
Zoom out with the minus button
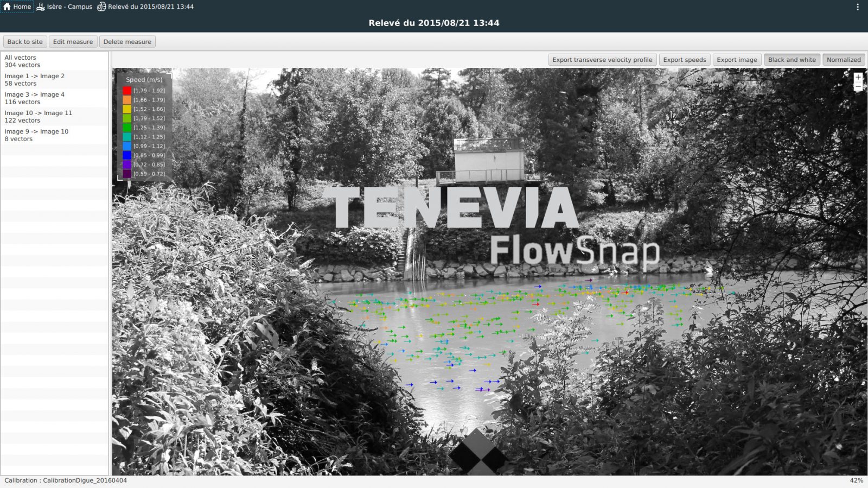(x=858, y=86)
